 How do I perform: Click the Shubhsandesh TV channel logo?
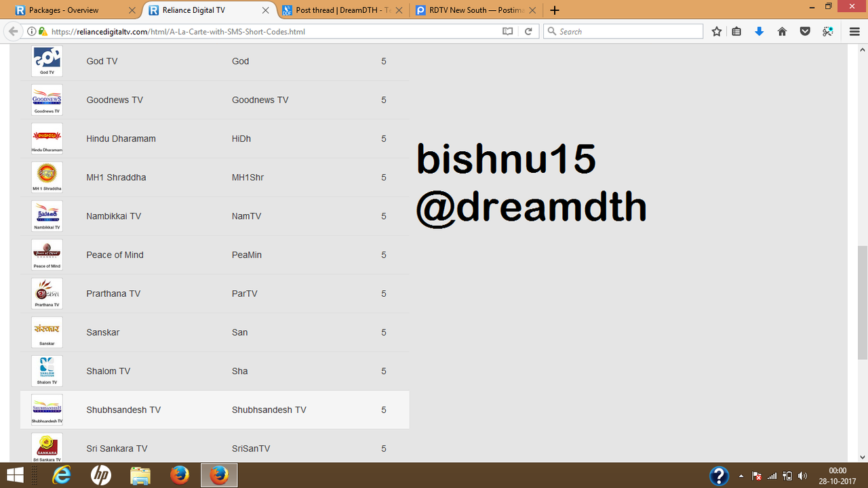(x=47, y=409)
